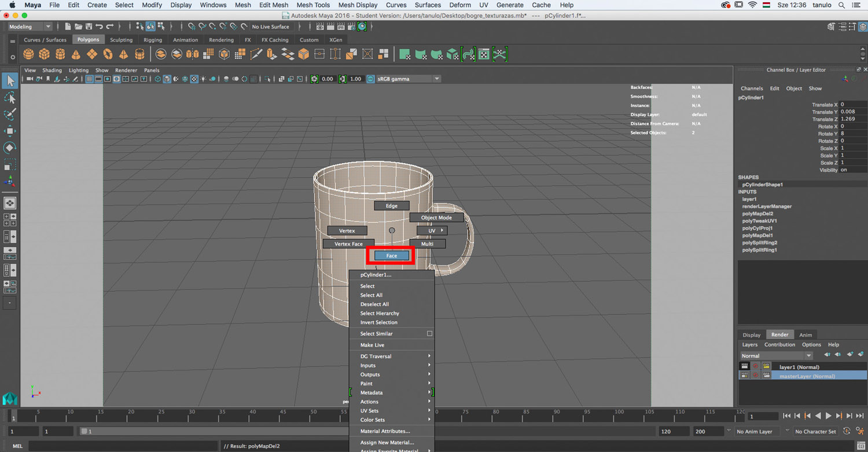Click the polygon cone shelf icon
Viewport: 868px width, 452px height.
click(x=76, y=54)
